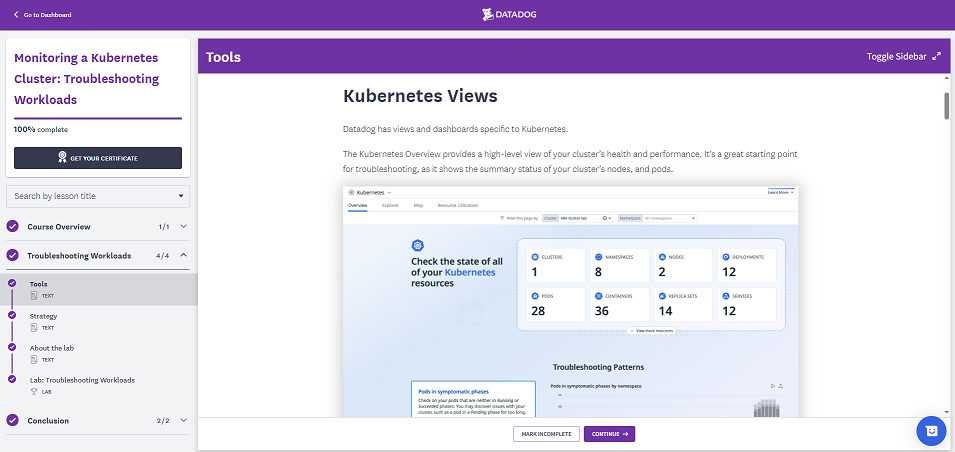Image resolution: width=955 pixels, height=452 pixels.
Task: Click the Replica Sets card icon
Action: [x=662, y=295]
